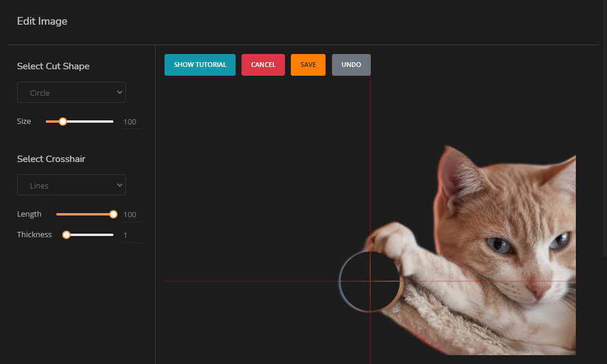Click the "Size" slider label
The image size is (607, 364).
[24, 121]
